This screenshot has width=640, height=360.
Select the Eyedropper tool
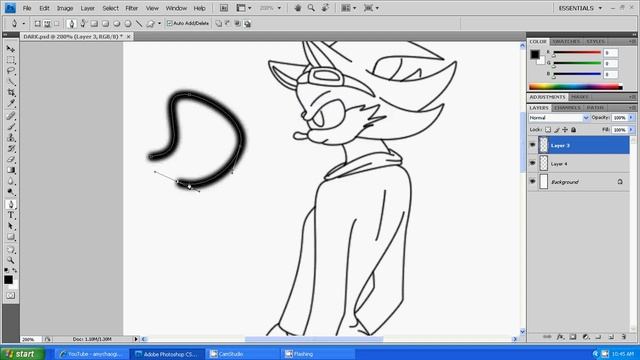[x=11, y=104]
